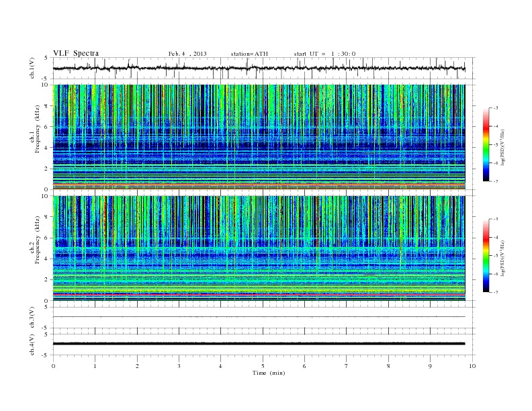Click the 'Time (min)' axis label

269,373
